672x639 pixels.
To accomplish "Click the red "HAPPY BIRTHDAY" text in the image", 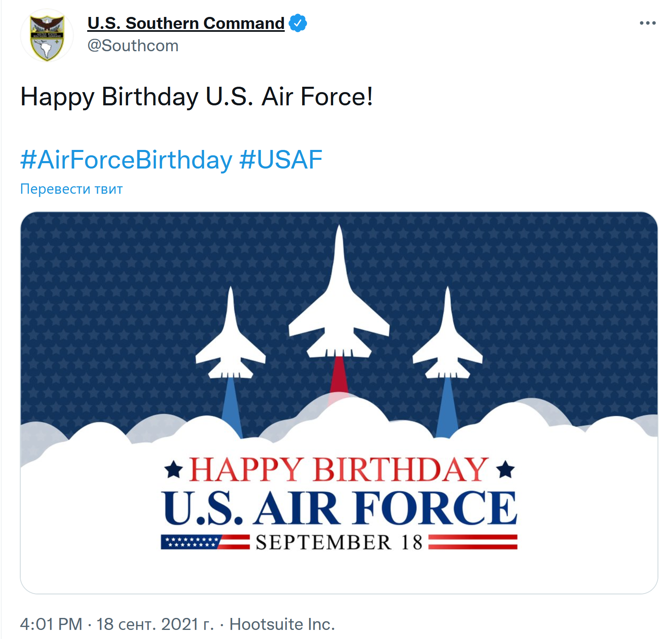I will pos(339,470).
